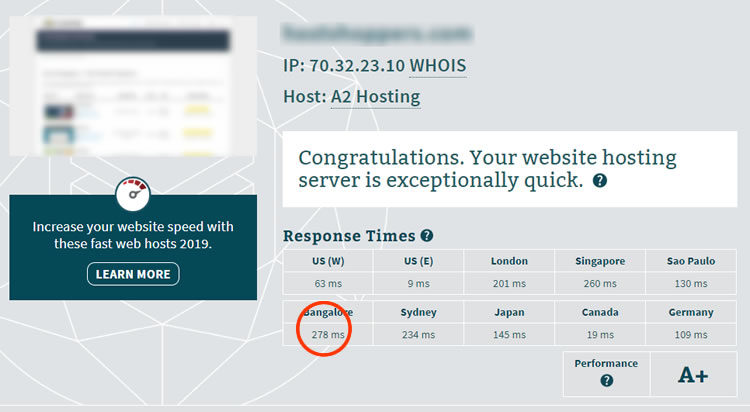The width and height of the screenshot is (750, 412).
Task: Click the Japan column header
Action: click(x=509, y=312)
